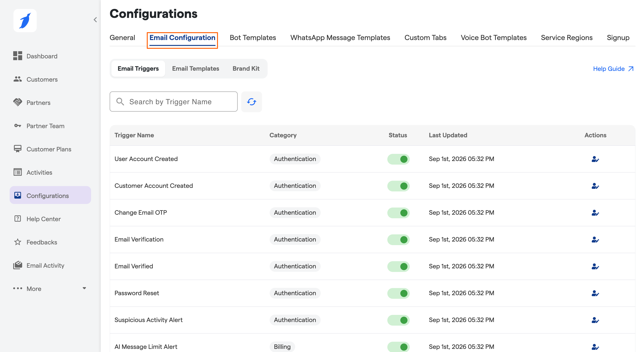Image resolution: width=644 pixels, height=352 pixels.
Task: Collapse the sidebar with chevron arrow
Action: coord(95,20)
